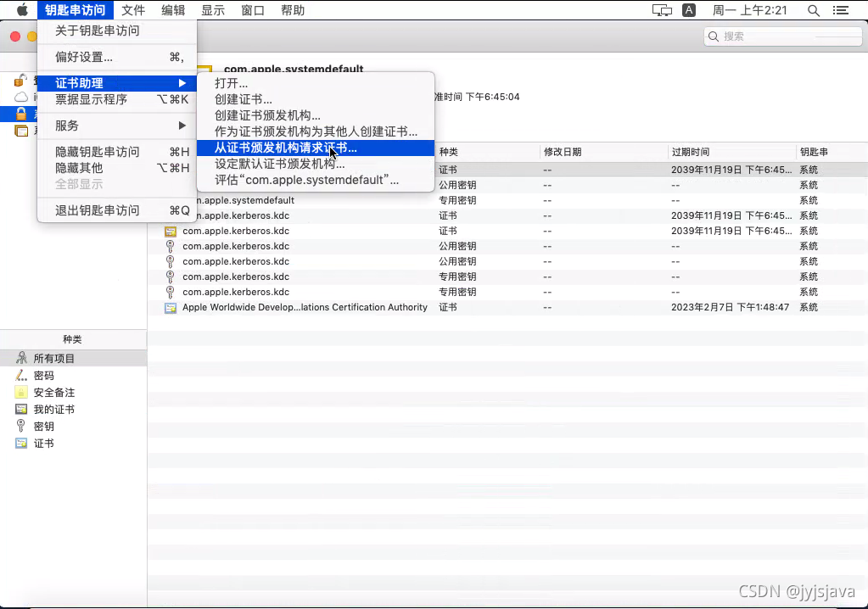Click the magnifier icon in search field
The image size is (868, 609).
point(714,36)
